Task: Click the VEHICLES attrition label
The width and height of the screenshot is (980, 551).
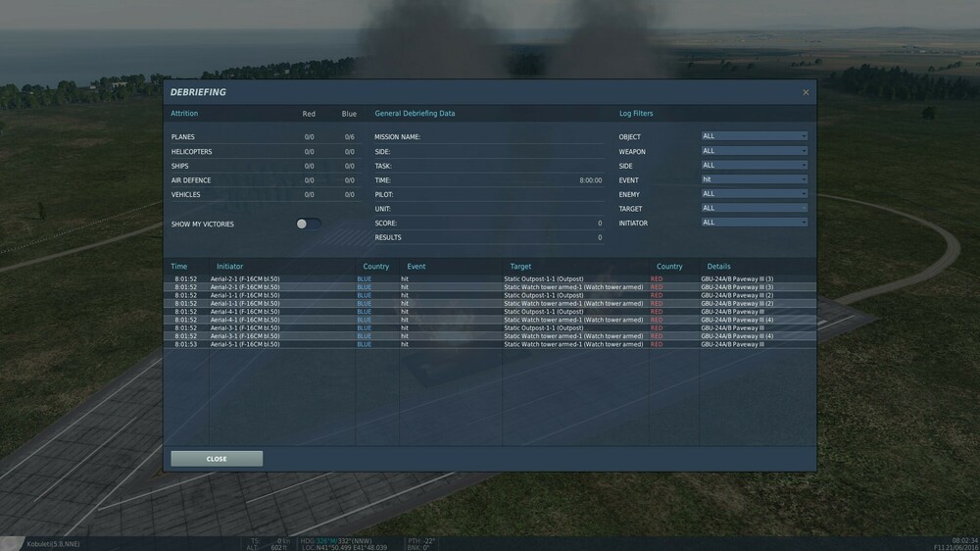Action: 185,195
